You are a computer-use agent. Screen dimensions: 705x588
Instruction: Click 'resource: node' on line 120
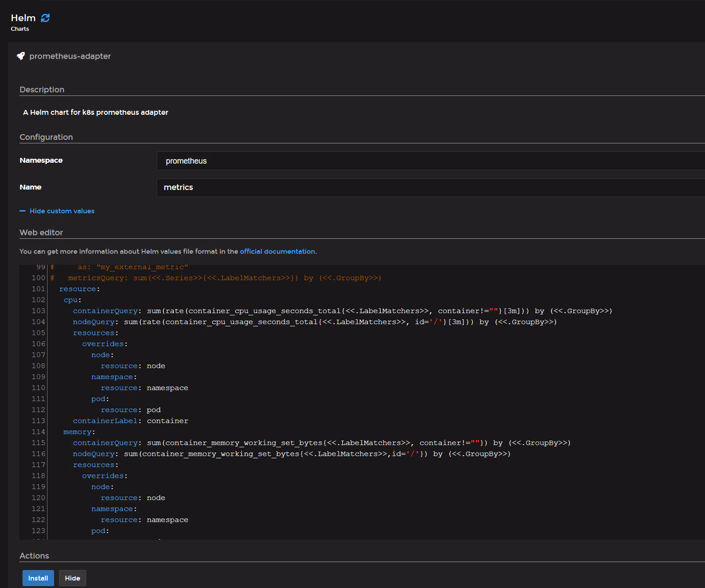[x=133, y=498]
